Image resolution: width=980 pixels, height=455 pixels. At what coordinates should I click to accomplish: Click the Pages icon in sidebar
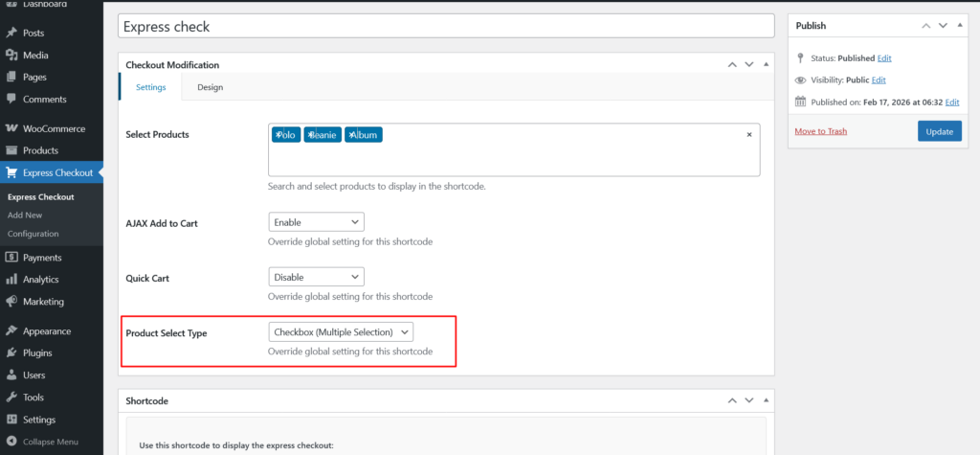11,77
